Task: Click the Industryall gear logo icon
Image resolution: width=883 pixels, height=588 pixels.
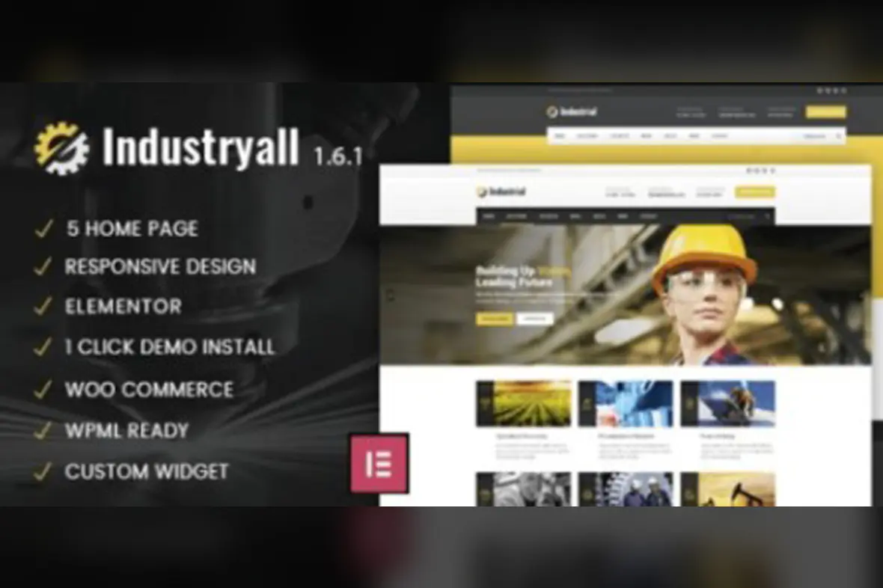Action: pos(61,148)
